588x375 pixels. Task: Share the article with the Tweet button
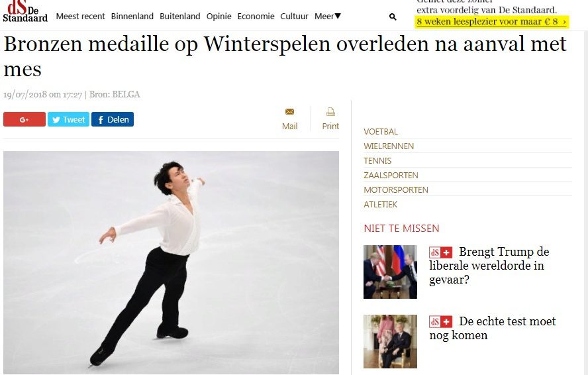point(69,119)
